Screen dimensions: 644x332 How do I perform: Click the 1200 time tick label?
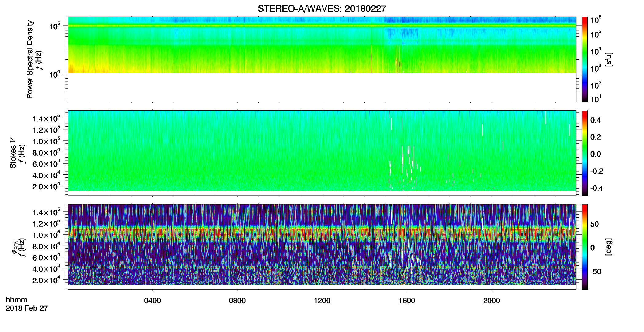322,301
